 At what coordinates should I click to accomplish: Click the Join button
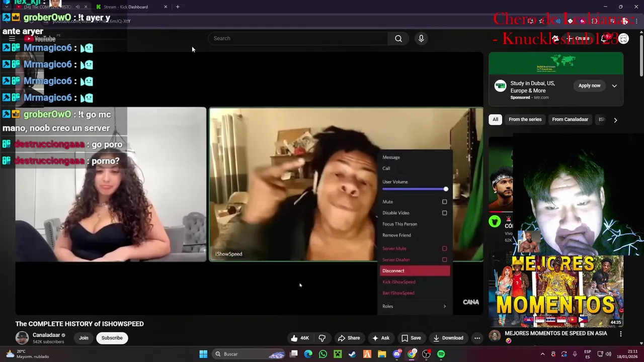[84, 338]
